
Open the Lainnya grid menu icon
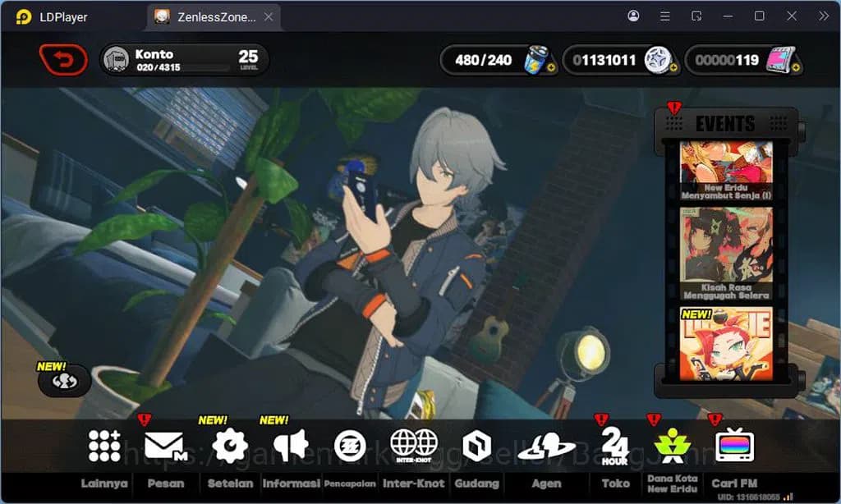pos(104,446)
